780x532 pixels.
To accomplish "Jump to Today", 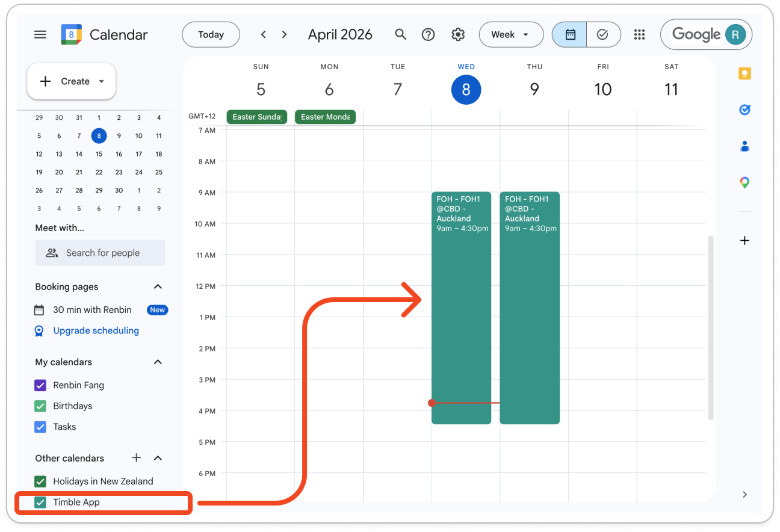I will click(x=211, y=34).
